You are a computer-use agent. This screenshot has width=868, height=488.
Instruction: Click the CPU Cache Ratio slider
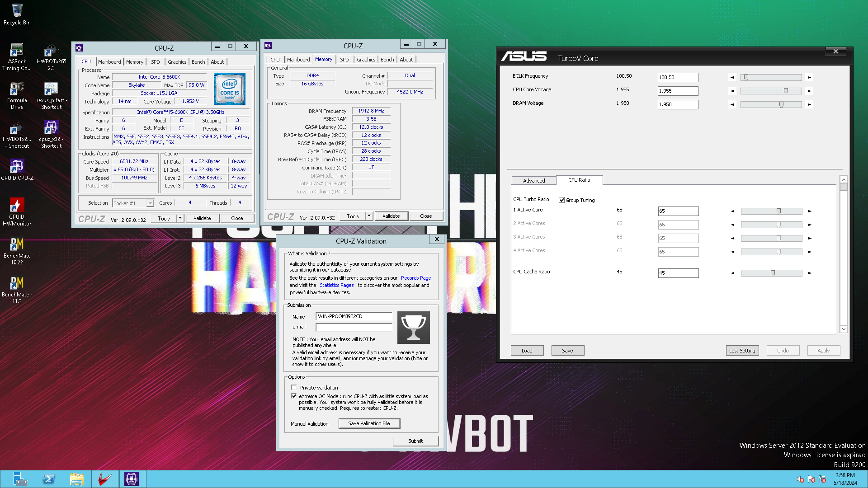point(771,273)
